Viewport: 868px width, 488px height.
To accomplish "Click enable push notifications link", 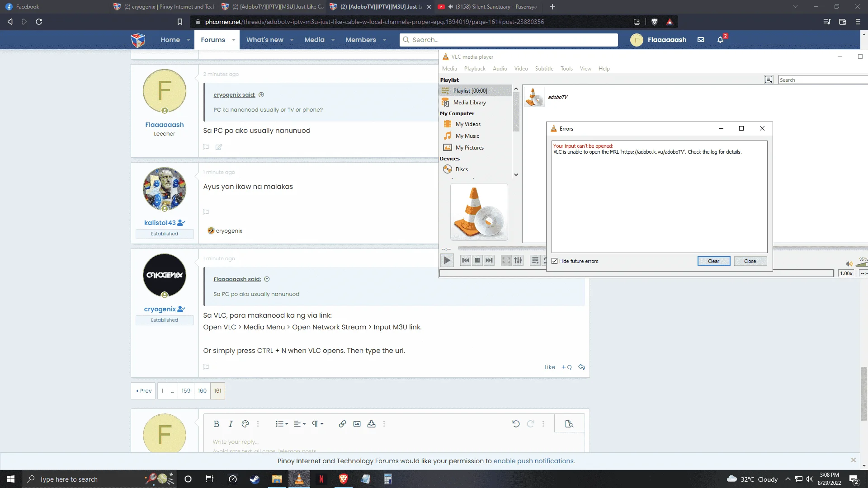I will [x=533, y=461].
